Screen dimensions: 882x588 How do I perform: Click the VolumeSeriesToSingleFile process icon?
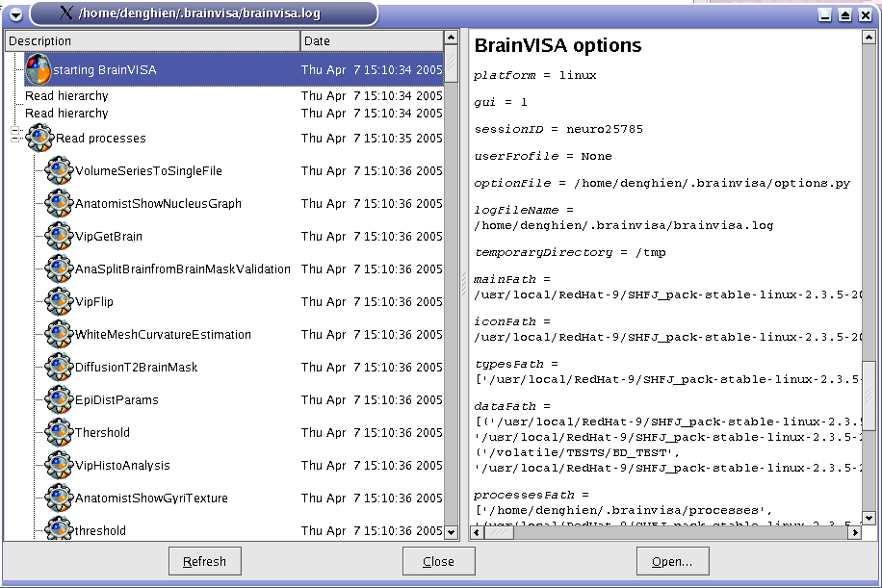point(60,170)
